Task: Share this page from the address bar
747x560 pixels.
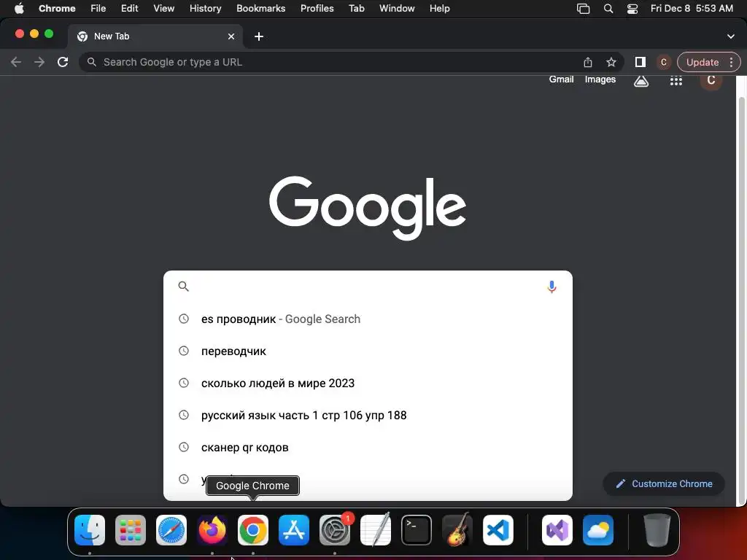Action: (588, 62)
